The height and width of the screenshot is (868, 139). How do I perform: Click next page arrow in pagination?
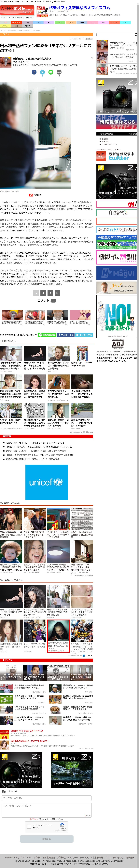click(57, 293)
